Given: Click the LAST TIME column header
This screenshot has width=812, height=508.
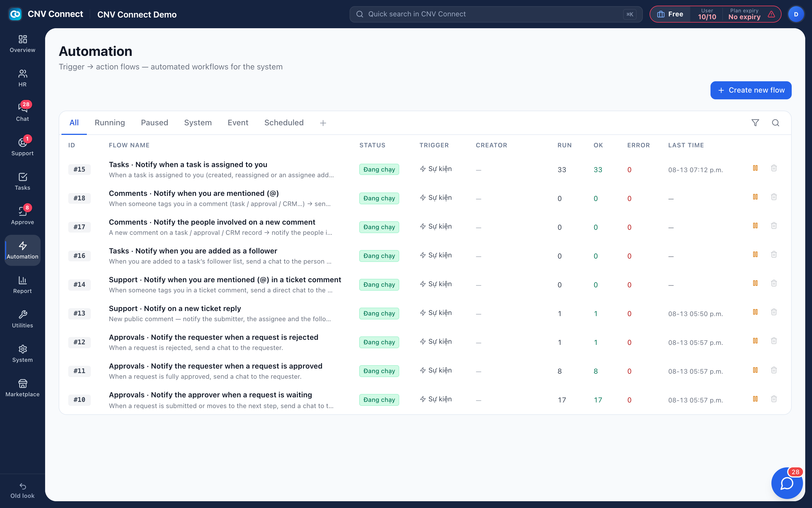Looking at the screenshot, I should [x=686, y=145].
